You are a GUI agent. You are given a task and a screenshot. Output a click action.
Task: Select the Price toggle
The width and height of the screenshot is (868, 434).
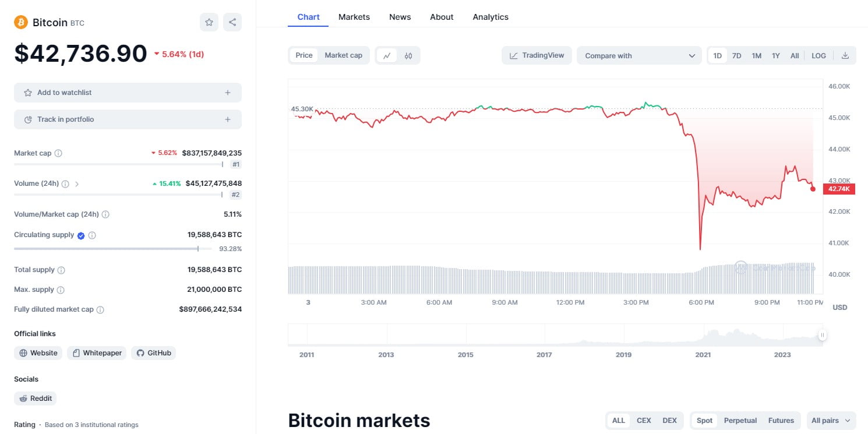304,55
